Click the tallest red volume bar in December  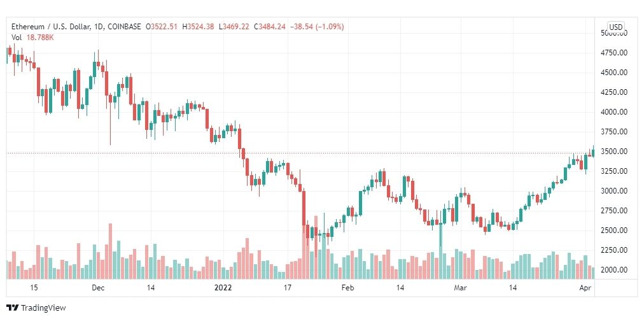(x=110, y=251)
